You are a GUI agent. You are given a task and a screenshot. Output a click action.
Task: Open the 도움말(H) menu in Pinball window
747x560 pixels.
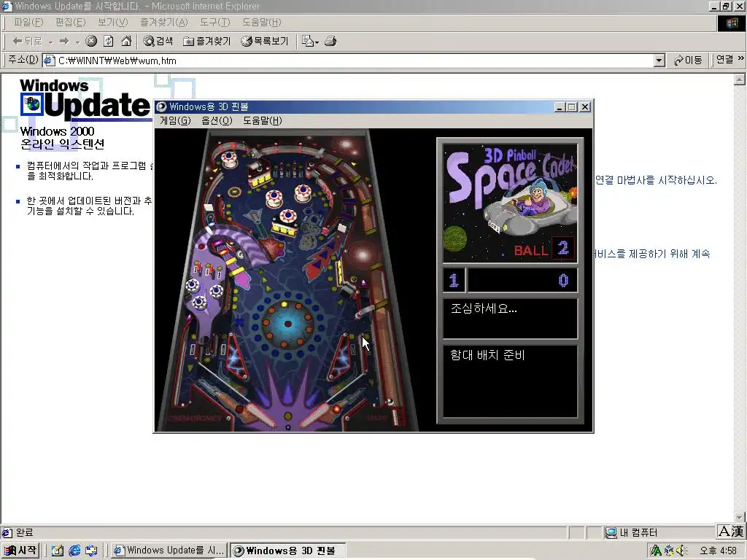pos(263,120)
